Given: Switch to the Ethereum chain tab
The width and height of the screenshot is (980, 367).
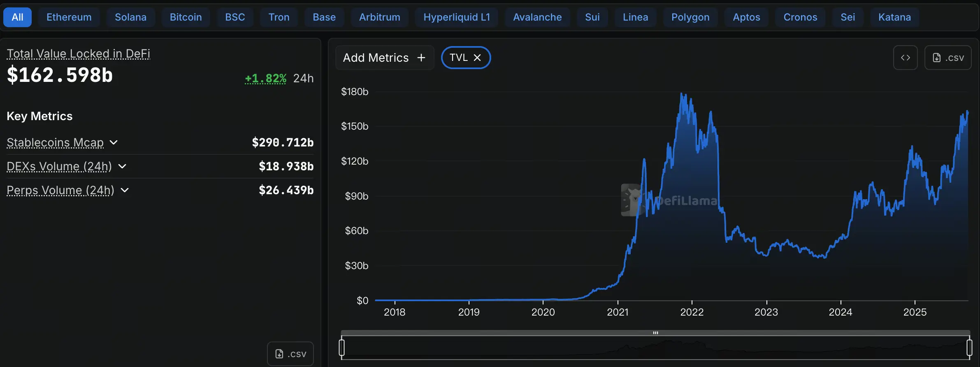Looking at the screenshot, I should (69, 17).
